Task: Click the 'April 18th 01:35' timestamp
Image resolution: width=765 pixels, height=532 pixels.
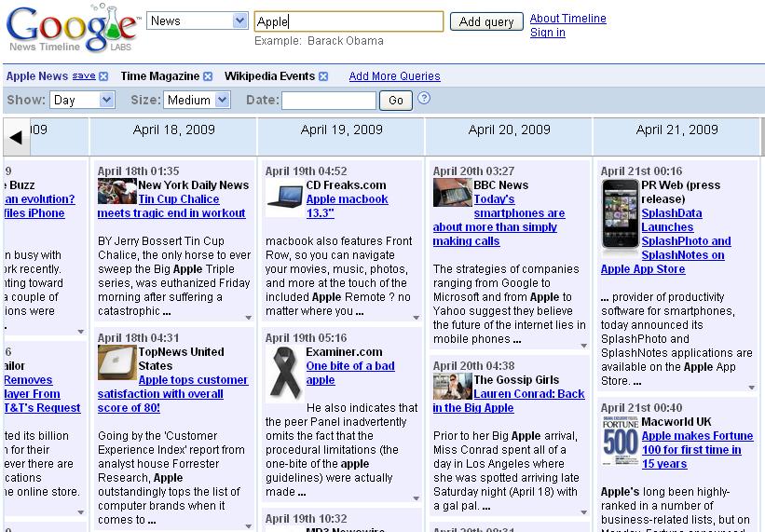Action: point(139,171)
